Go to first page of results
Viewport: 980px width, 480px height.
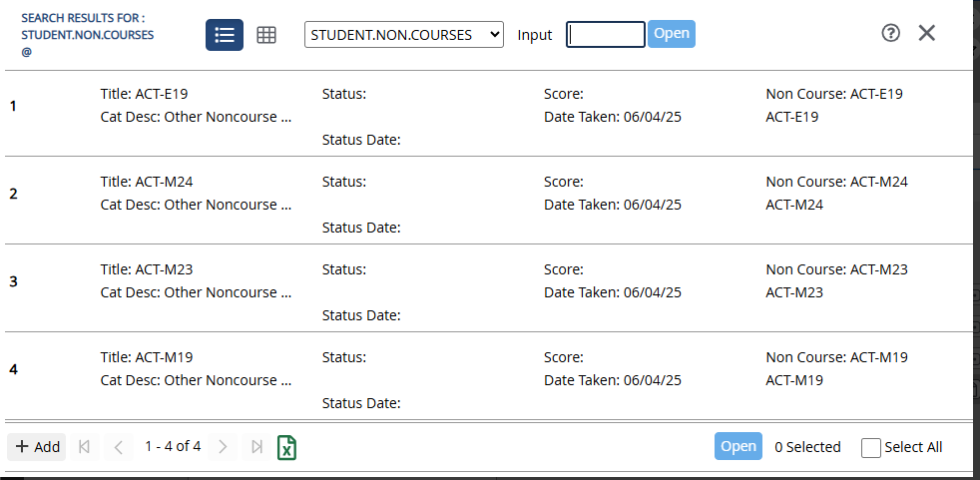point(85,447)
